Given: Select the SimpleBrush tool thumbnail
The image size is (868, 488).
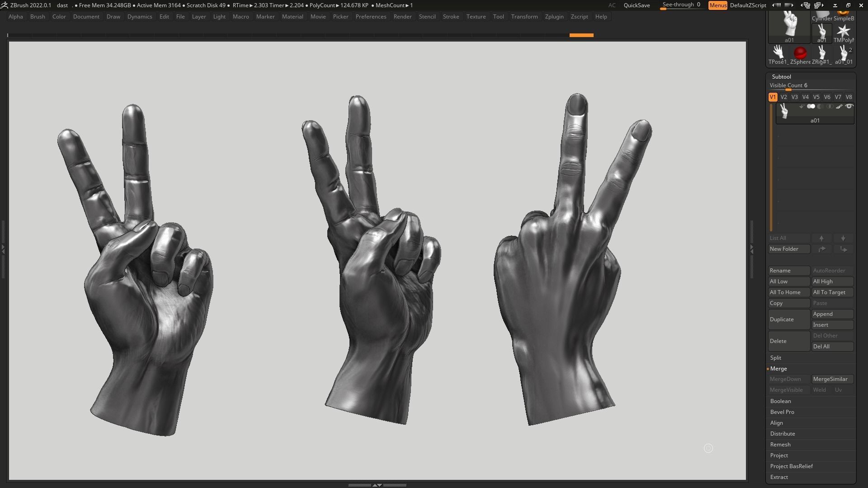Looking at the screenshot, I should click(x=844, y=16).
